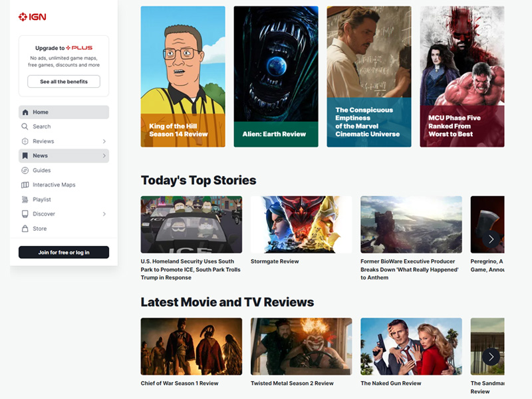Click the Playlist bookmark icon

(x=25, y=199)
